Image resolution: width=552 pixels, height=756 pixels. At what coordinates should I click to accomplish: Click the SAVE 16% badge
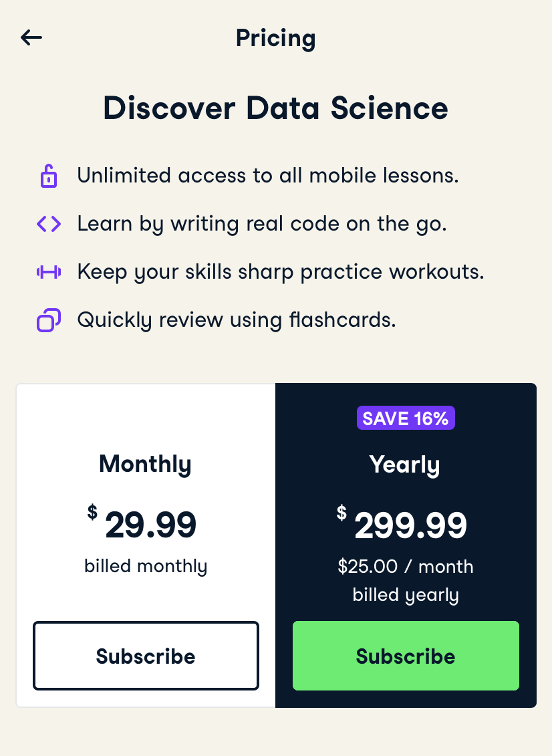[x=406, y=418]
